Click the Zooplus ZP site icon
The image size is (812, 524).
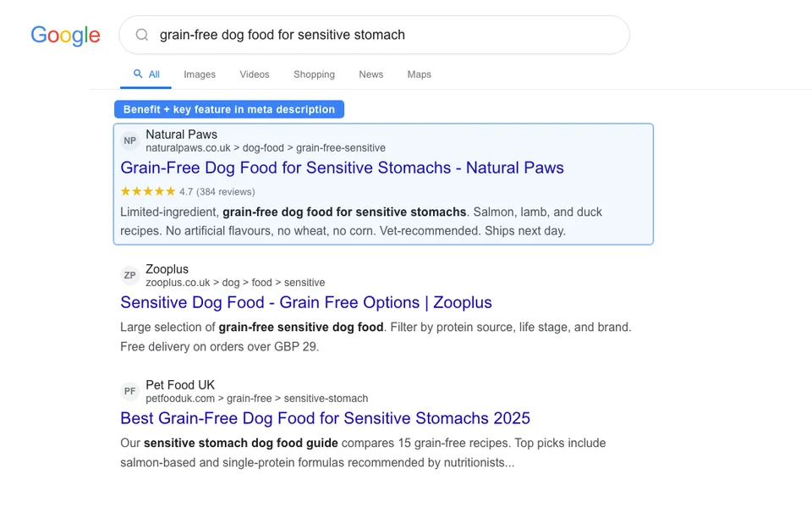129,275
